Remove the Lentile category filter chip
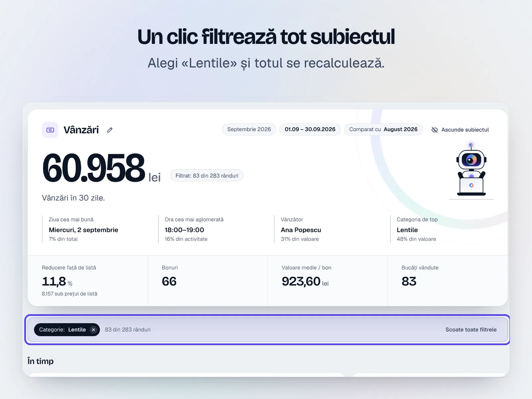Image resolution: width=532 pixels, height=399 pixels. click(93, 330)
